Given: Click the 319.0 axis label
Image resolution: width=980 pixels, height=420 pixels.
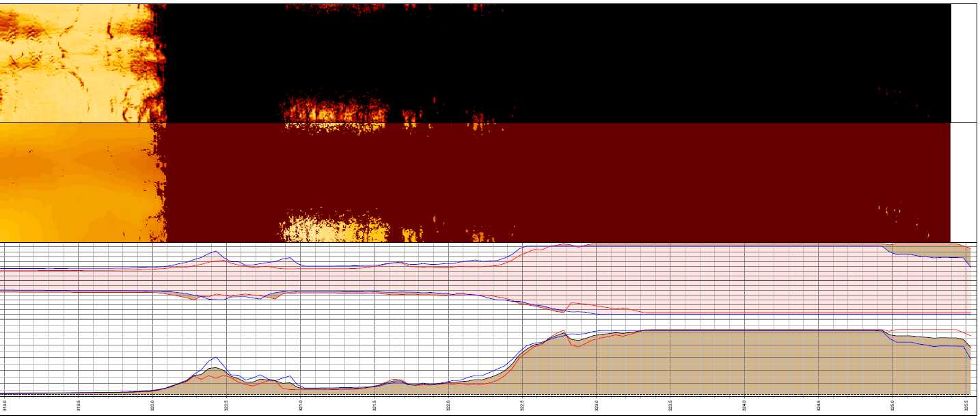Looking at the screenshot, I should click(x=5, y=405).
